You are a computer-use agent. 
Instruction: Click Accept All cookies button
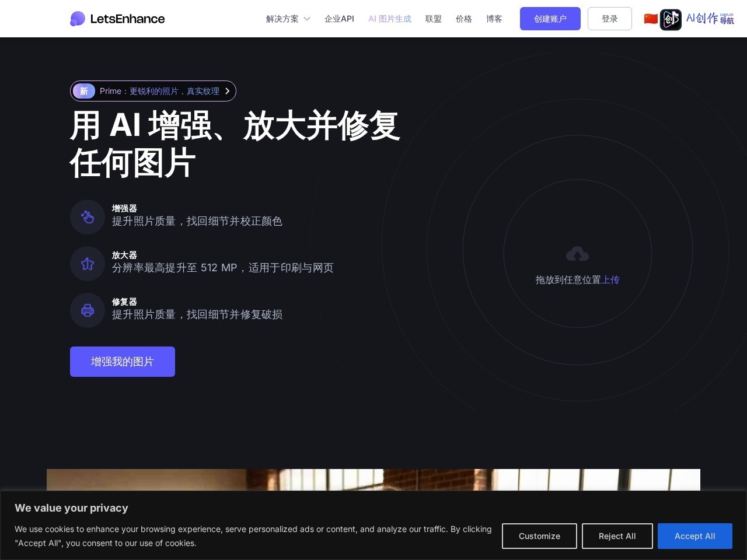tap(695, 536)
